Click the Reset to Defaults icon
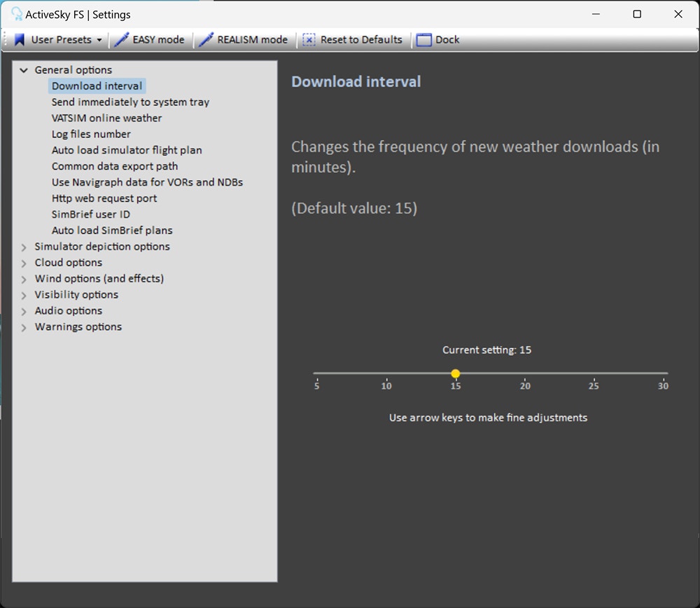 pyautogui.click(x=309, y=40)
